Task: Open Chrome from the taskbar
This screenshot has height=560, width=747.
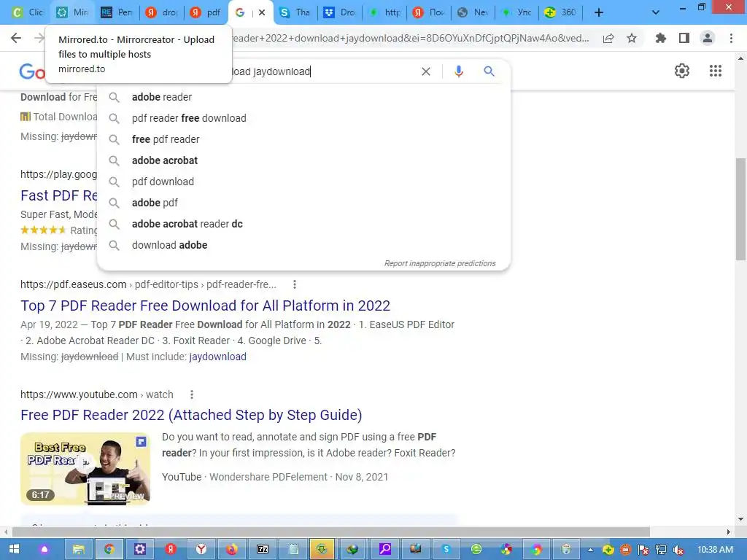Action: click(x=109, y=549)
